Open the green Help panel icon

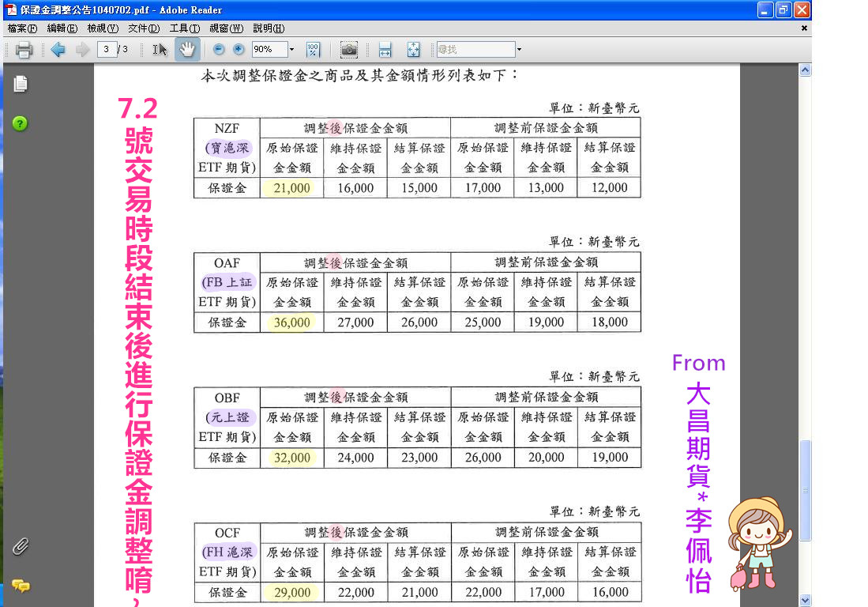20,123
